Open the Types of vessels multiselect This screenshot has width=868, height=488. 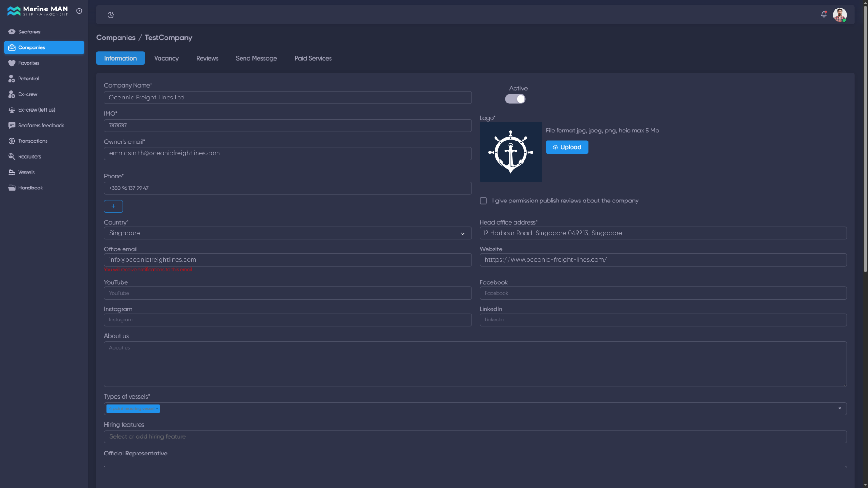[475, 408]
